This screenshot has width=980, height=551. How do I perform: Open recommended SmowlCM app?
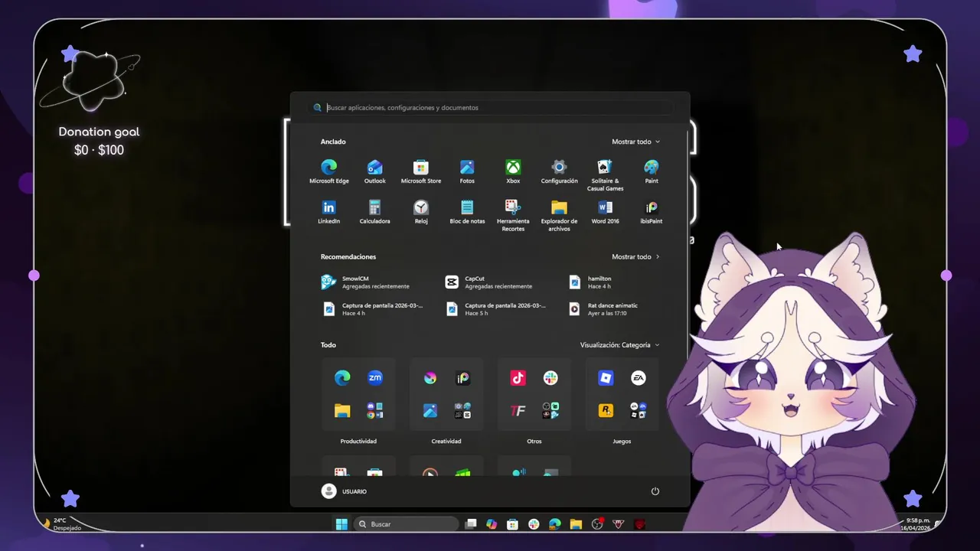click(x=367, y=282)
